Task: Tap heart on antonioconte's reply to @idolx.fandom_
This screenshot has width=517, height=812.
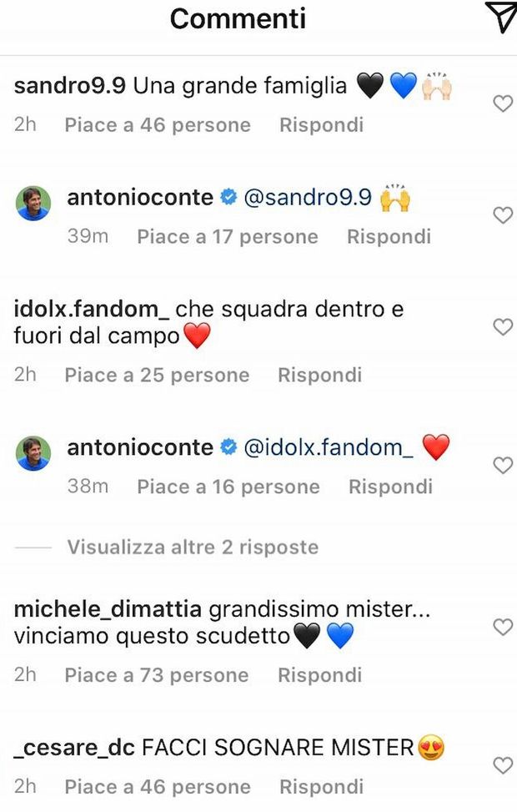Action: tap(502, 466)
